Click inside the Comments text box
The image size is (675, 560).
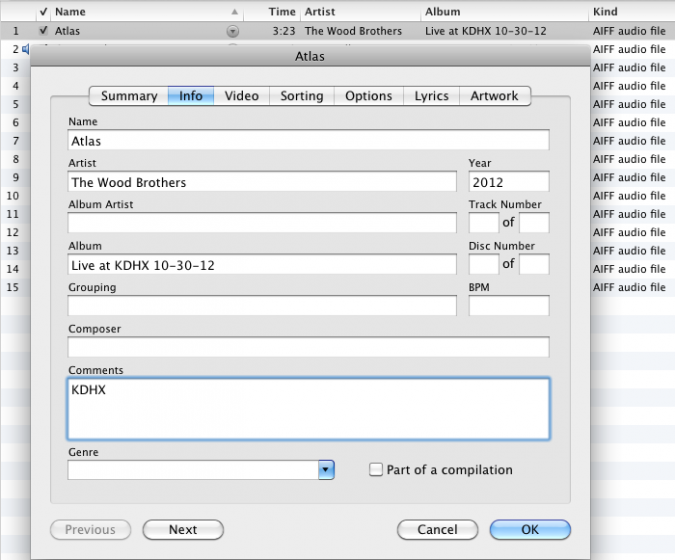(308, 409)
